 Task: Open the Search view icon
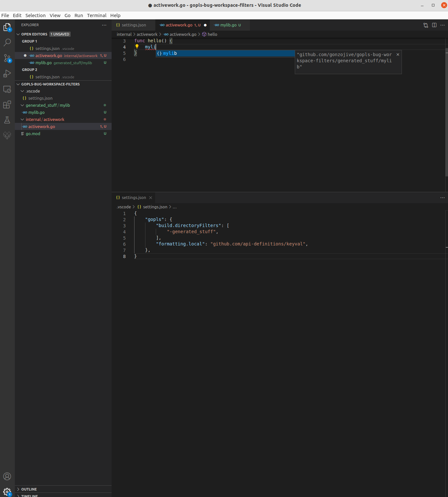click(7, 43)
